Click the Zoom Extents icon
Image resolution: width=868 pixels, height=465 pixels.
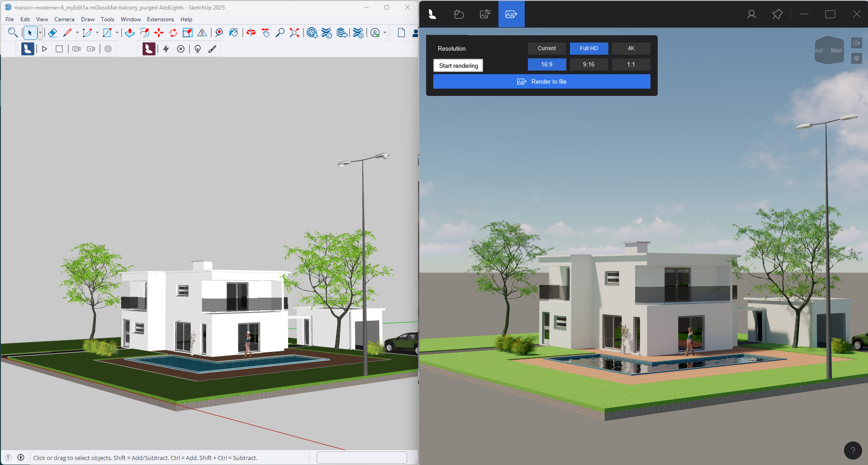[x=294, y=33]
